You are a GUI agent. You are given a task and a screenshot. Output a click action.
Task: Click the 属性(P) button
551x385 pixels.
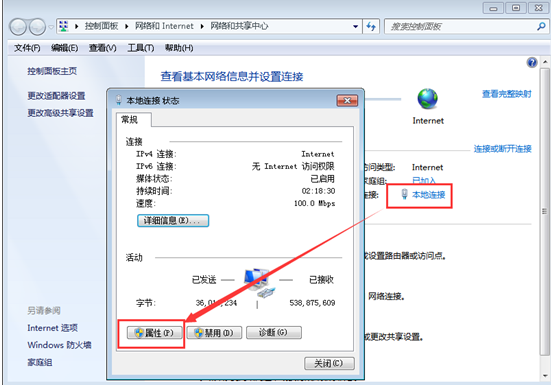[155, 333]
